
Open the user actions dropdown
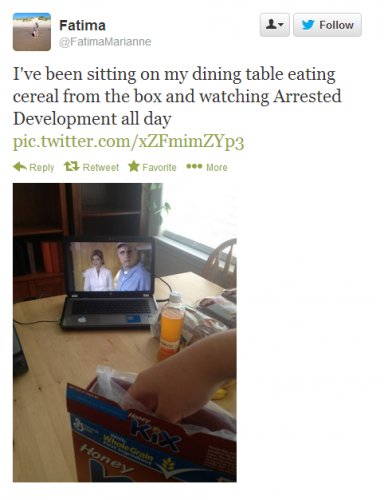click(275, 25)
